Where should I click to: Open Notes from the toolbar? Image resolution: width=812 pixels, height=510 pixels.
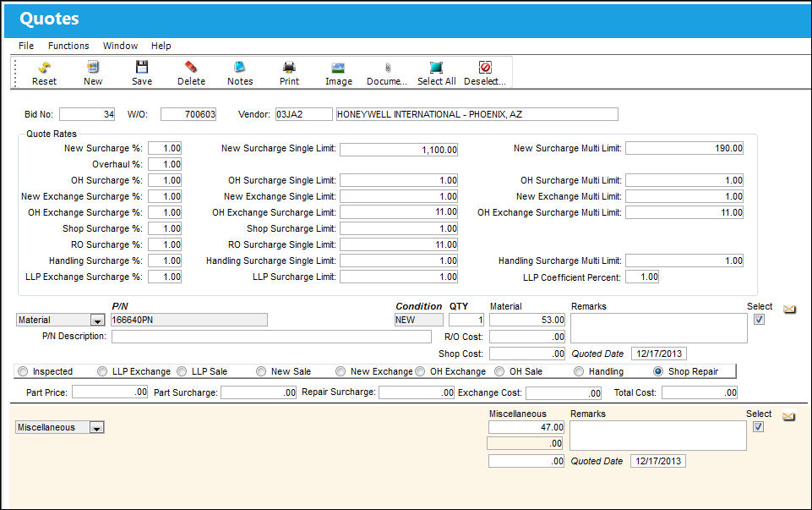point(240,68)
